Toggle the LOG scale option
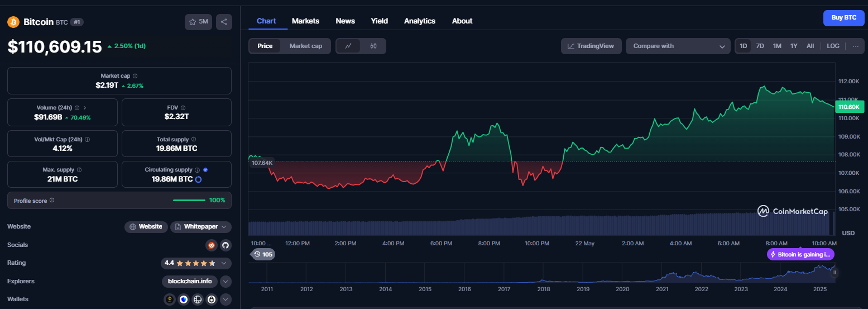 pos(833,46)
